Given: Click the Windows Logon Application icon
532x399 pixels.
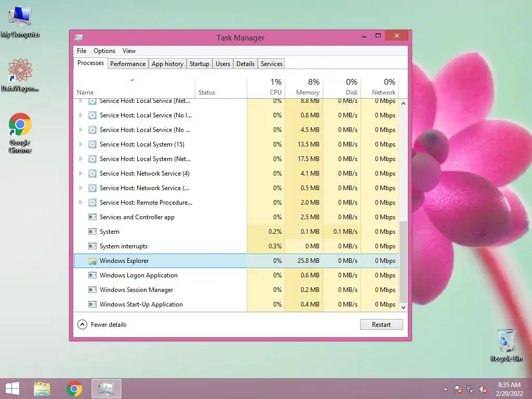Looking at the screenshot, I should pos(92,275).
